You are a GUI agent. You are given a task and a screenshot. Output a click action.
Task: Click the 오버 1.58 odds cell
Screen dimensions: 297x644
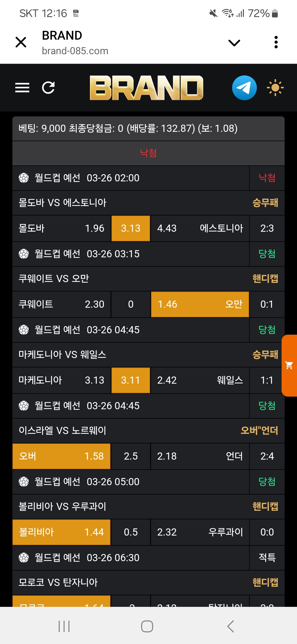click(x=62, y=456)
